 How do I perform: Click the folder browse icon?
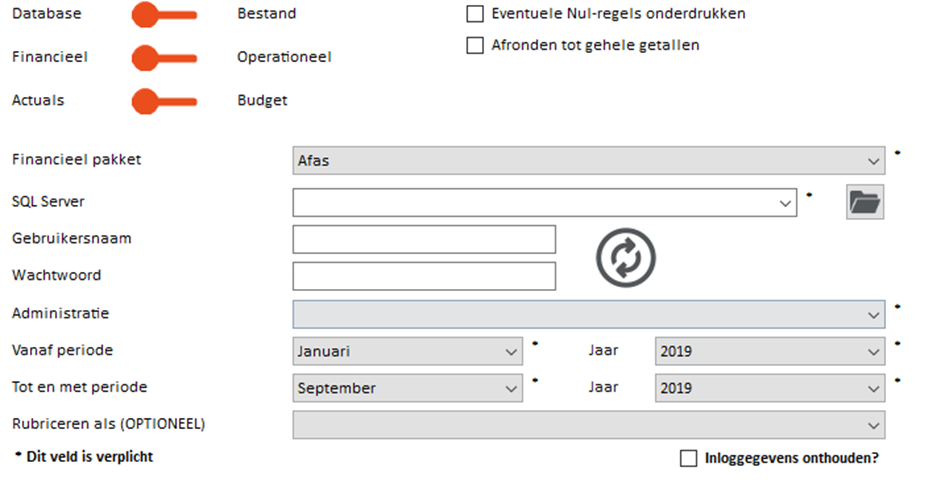[865, 202]
